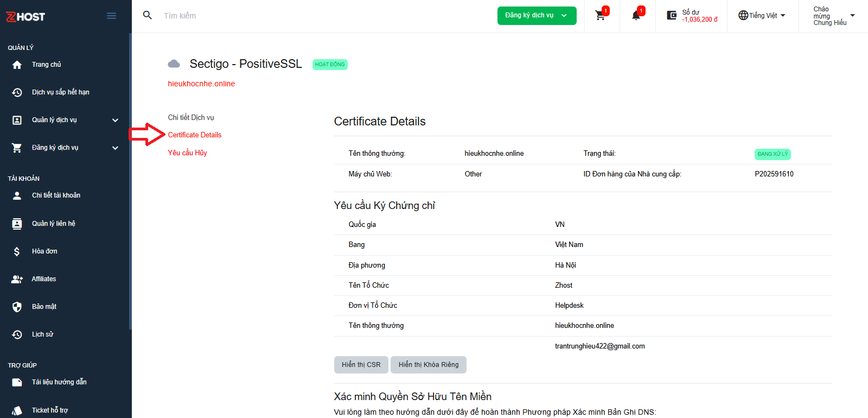This screenshot has height=418, width=868.
Task: Click the Yêu cầu Hủy link
Action: click(187, 153)
